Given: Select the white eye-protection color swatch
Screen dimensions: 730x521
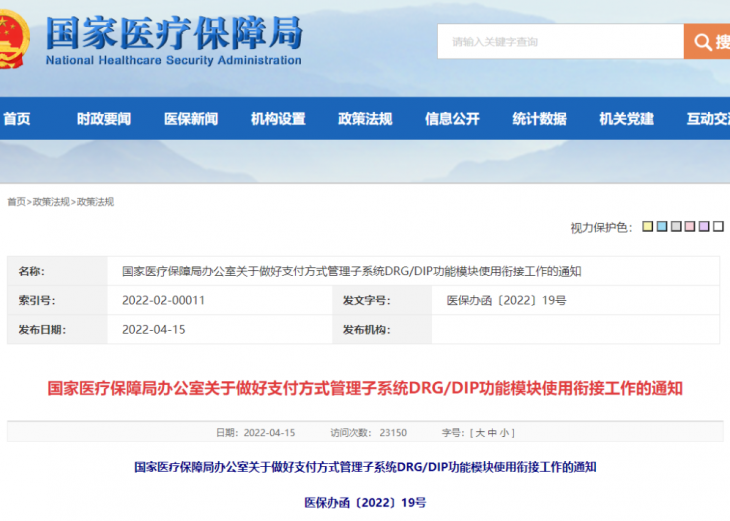Looking at the screenshot, I should pos(718,227).
